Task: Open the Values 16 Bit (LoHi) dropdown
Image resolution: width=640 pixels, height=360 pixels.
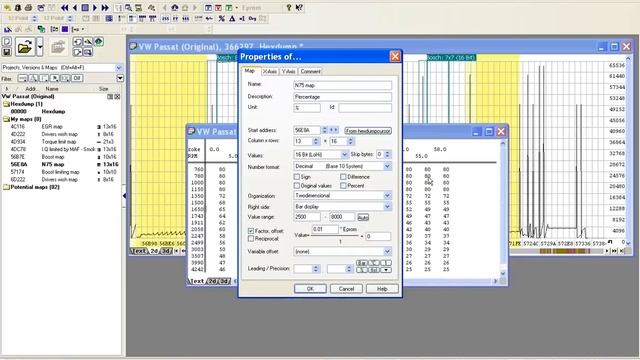Action: (x=344, y=155)
